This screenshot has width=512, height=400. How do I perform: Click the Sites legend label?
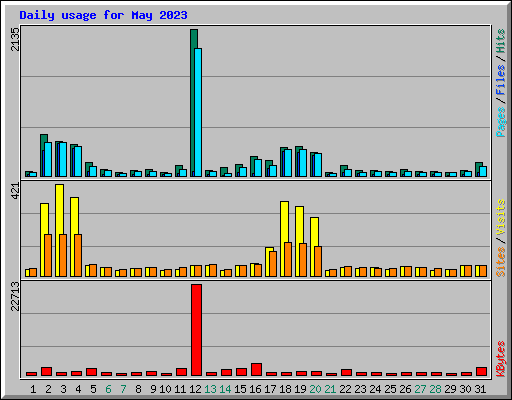coord(500,262)
